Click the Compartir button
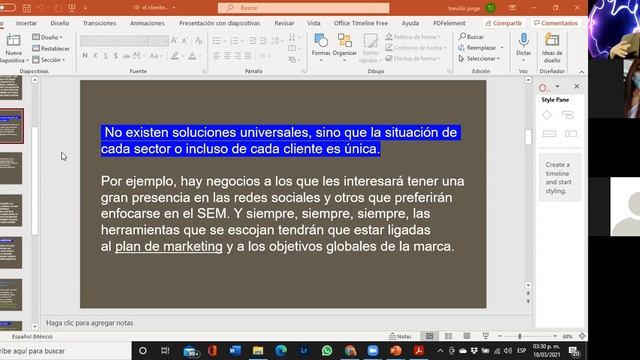640x360 pixels. click(504, 23)
